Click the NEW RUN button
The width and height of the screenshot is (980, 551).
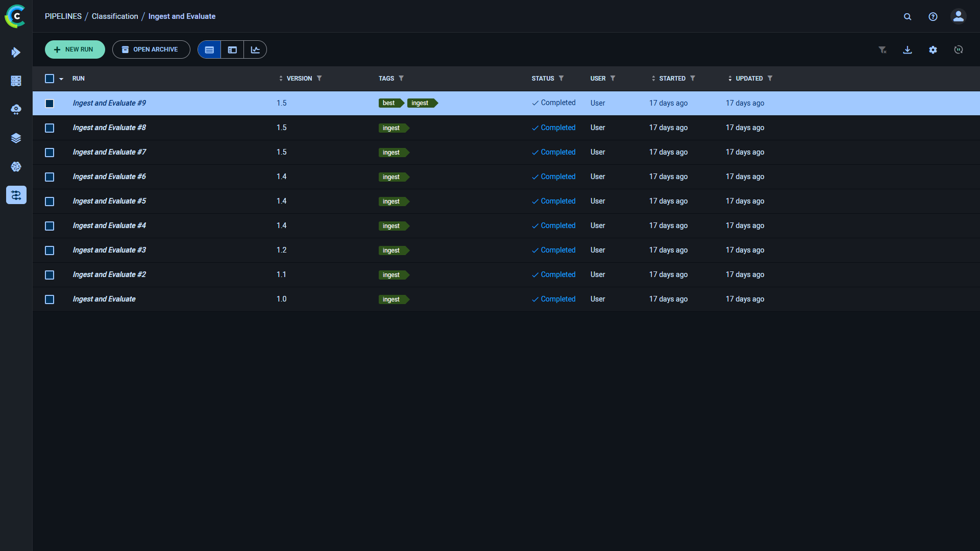pyautogui.click(x=75, y=49)
